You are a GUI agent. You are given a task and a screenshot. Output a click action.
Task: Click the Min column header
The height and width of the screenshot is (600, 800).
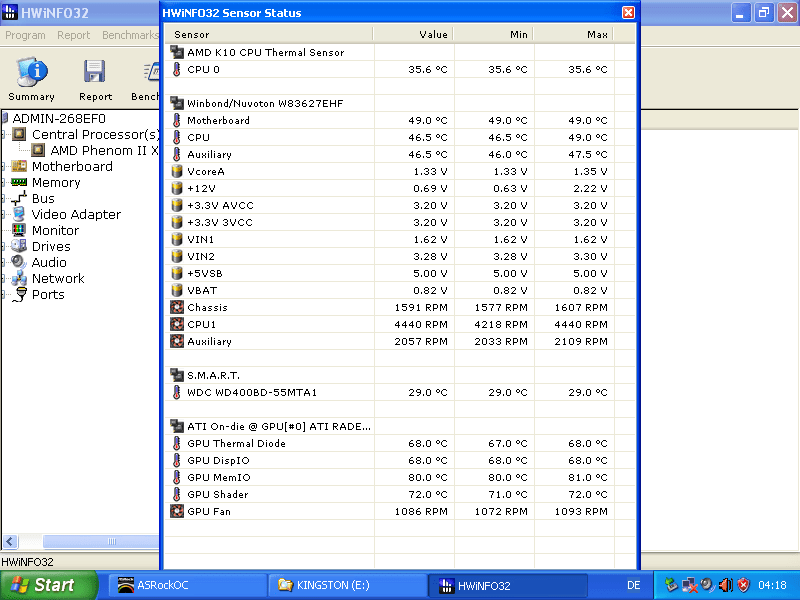[493, 35]
